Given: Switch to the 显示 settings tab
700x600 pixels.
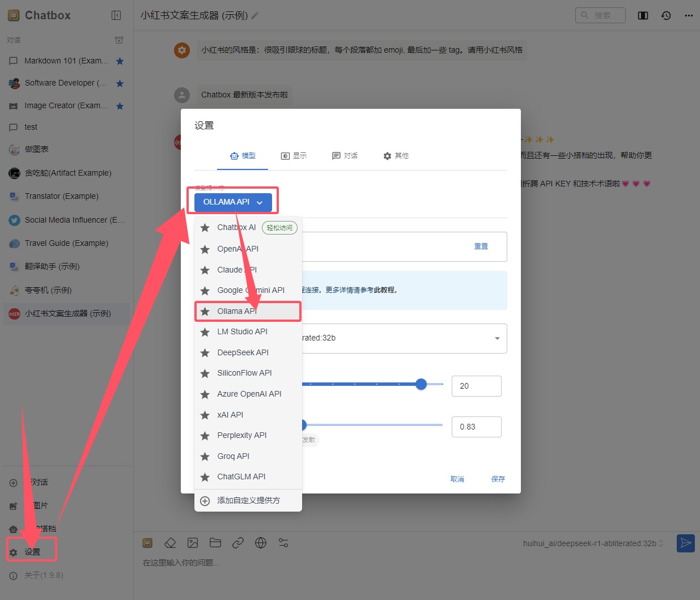Looking at the screenshot, I should (x=294, y=156).
